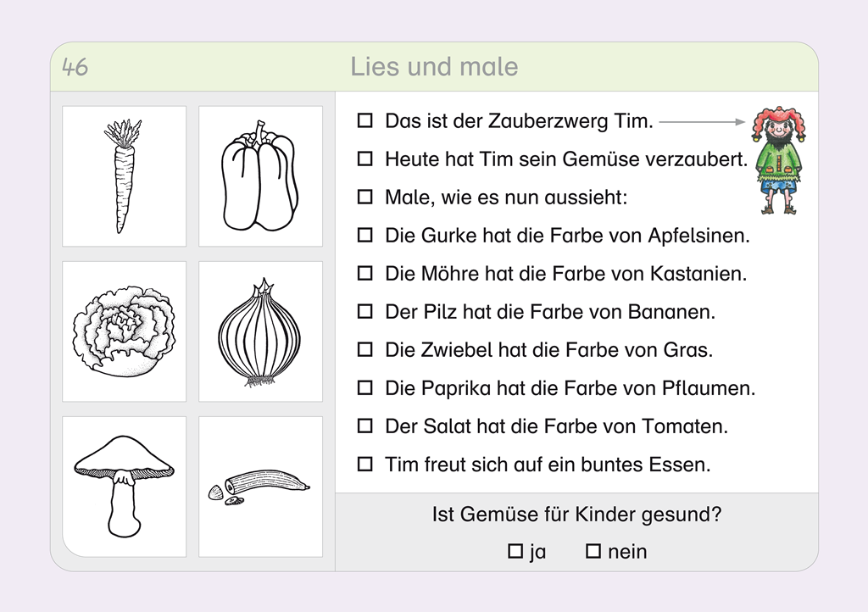Click the 'Lies und male' title

click(x=434, y=67)
